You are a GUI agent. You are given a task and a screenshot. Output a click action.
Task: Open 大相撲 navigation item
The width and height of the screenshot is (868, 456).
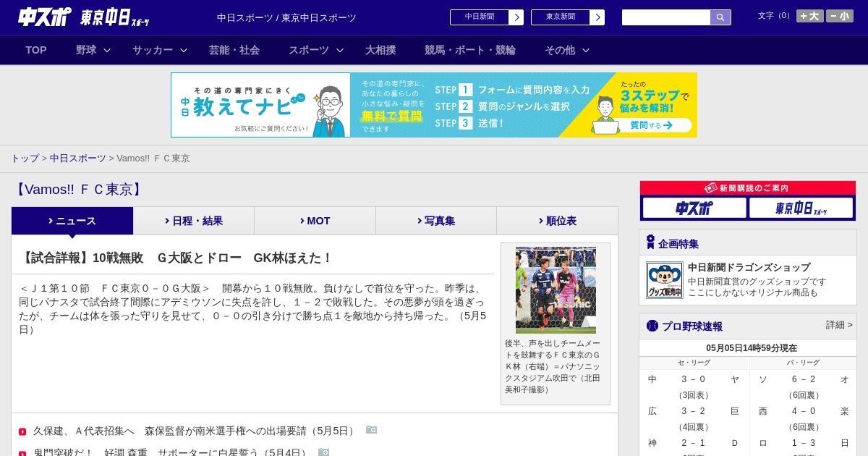tap(380, 50)
